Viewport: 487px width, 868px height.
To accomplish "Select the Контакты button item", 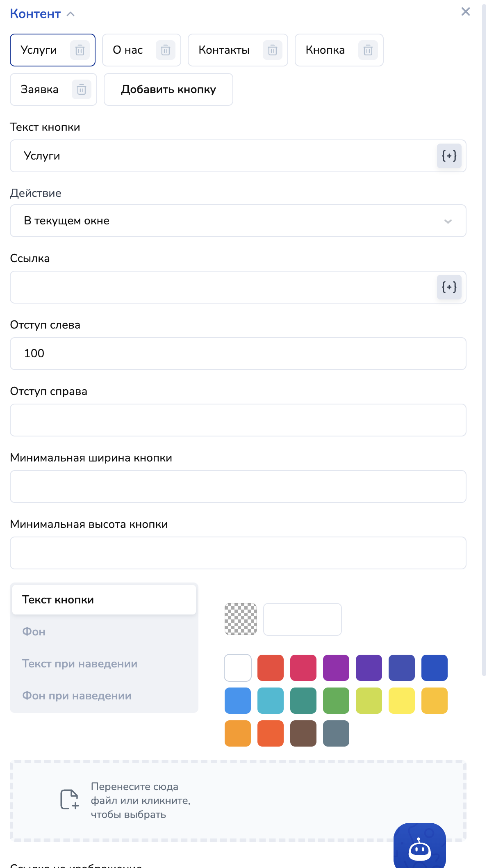I will (224, 50).
